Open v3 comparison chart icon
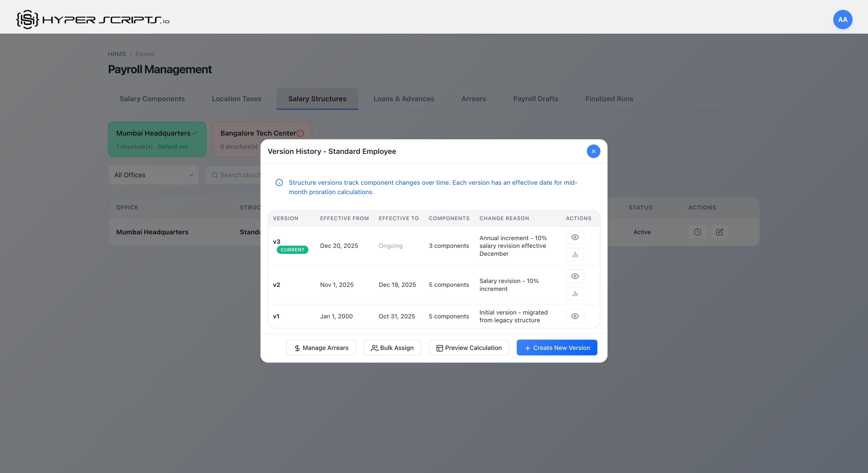868x473 pixels. pos(575,255)
